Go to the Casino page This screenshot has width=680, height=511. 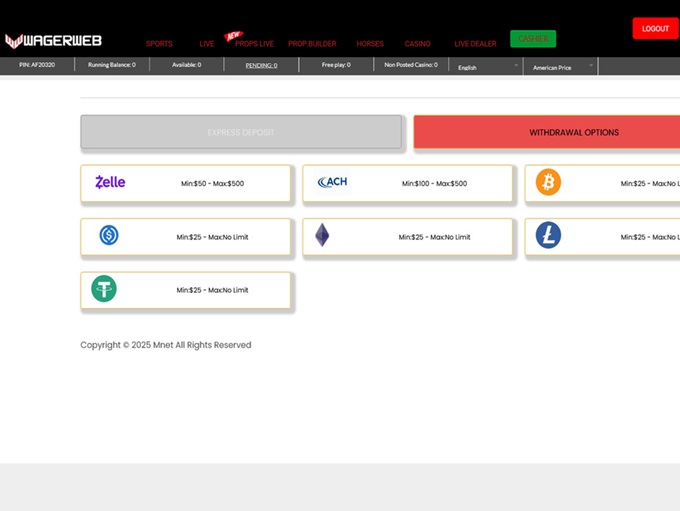point(417,44)
